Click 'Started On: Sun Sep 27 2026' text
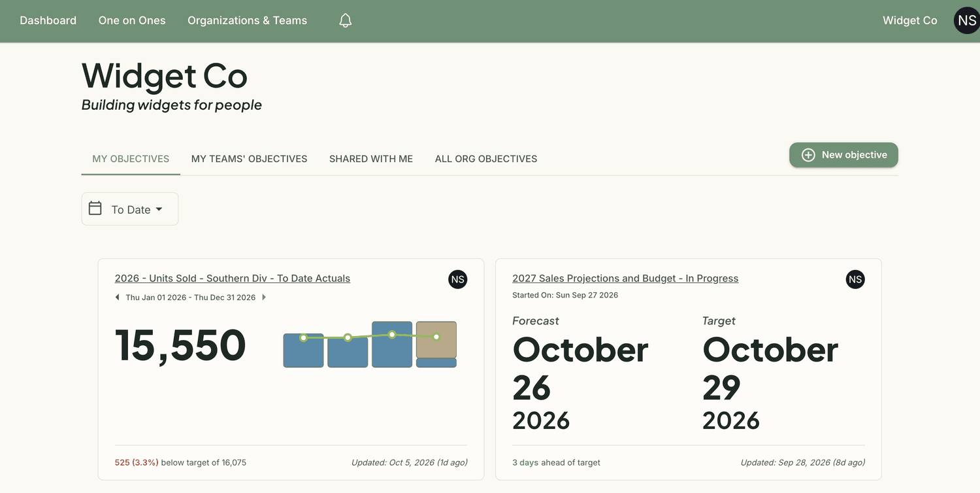980x493 pixels. (565, 295)
